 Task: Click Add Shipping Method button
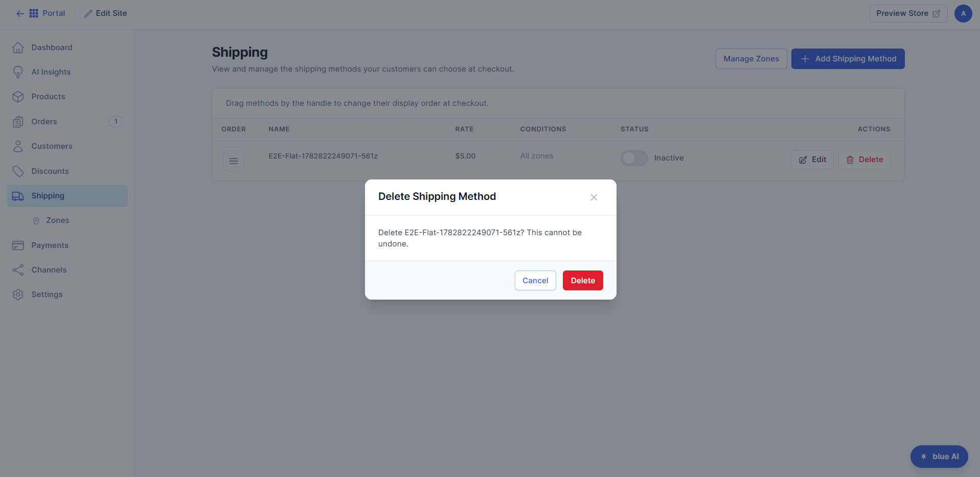click(848, 59)
